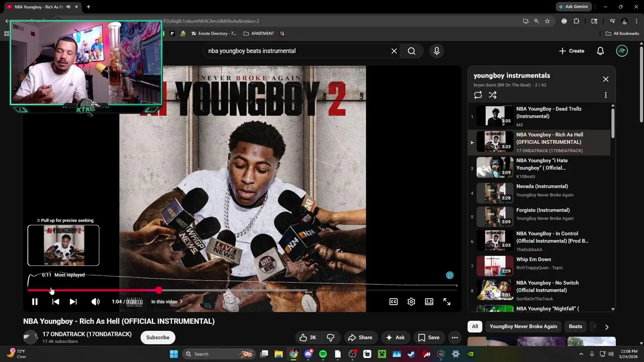Bookmark this page with the star
Viewport: 644px width, 362px height.
pos(547,21)
